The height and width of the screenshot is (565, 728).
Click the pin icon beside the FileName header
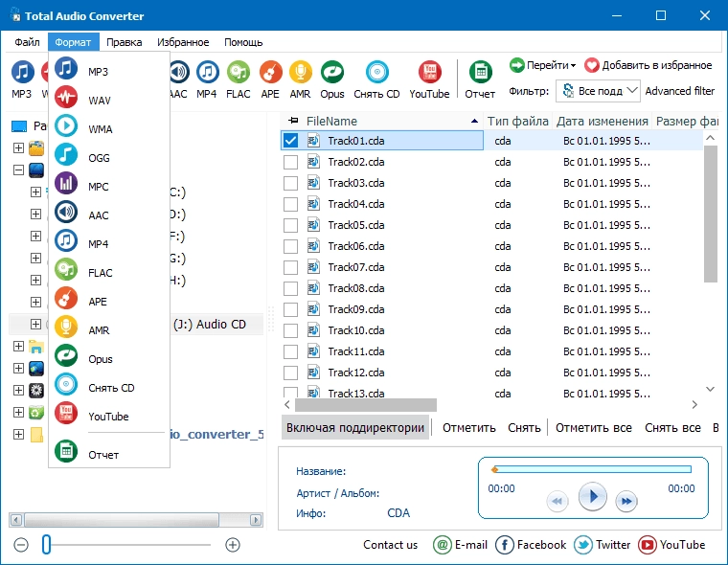(293, 121)
